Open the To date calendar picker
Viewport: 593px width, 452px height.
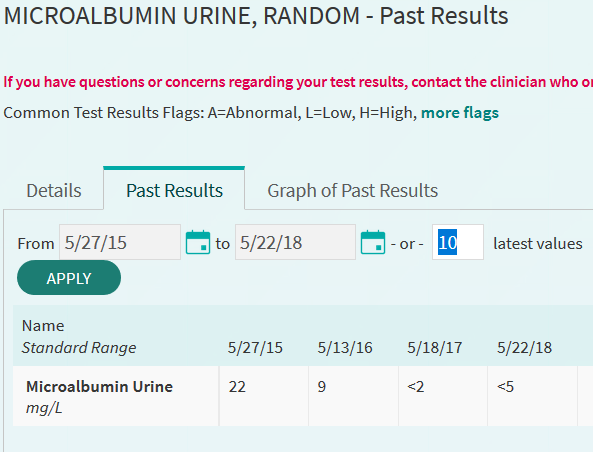coord(373,242)
